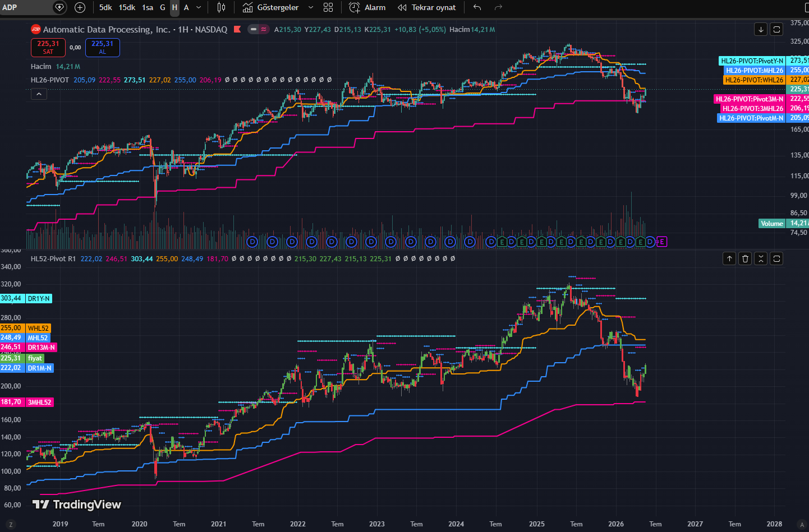The width and height of the screenshot is (809, 532).
Task: Expand the timeframe dropdown chevron
Action: pos(199,7)
